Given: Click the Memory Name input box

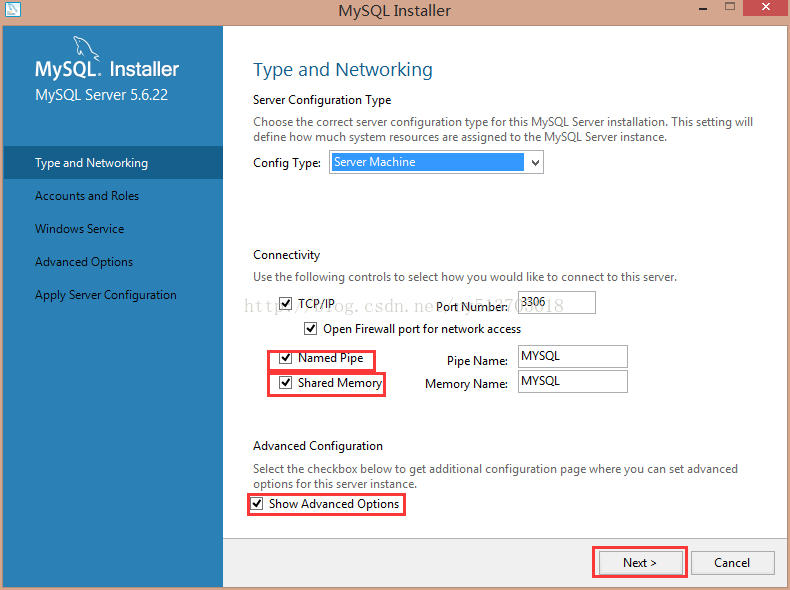Looking at the screenshot, I should pyautogui.click(x=572, y=382).
